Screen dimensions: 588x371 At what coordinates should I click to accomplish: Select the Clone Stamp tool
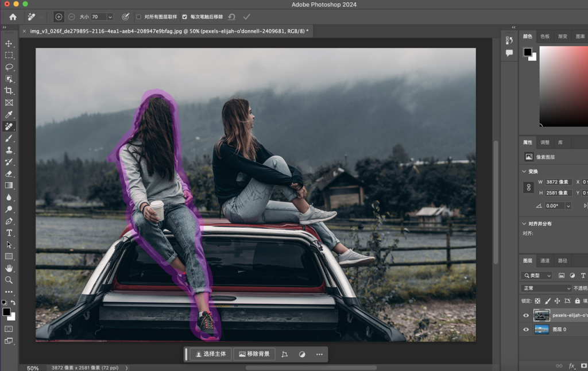(9, 150)
